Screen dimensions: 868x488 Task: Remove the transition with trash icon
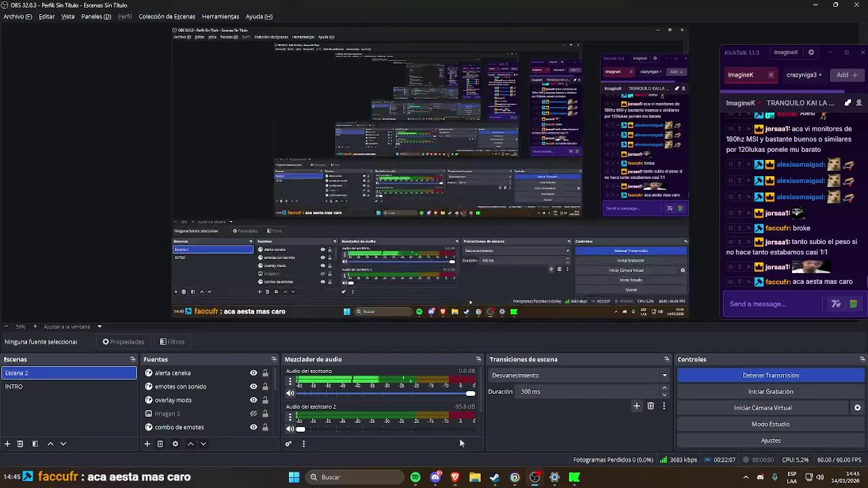pos(650,406)
